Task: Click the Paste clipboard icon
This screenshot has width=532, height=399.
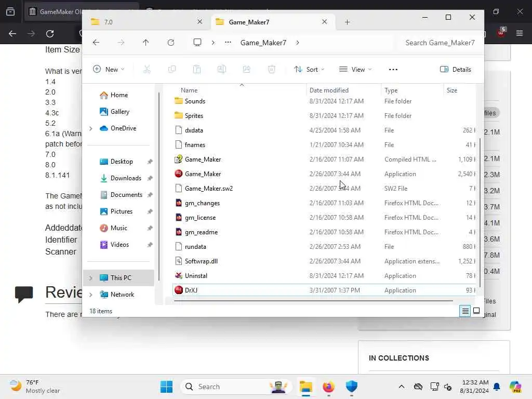Action: click(197, 70)
